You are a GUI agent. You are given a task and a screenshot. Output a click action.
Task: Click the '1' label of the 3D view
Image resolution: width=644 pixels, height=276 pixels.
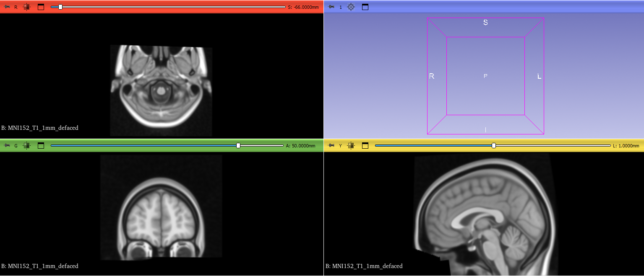[x=341, y=7]
